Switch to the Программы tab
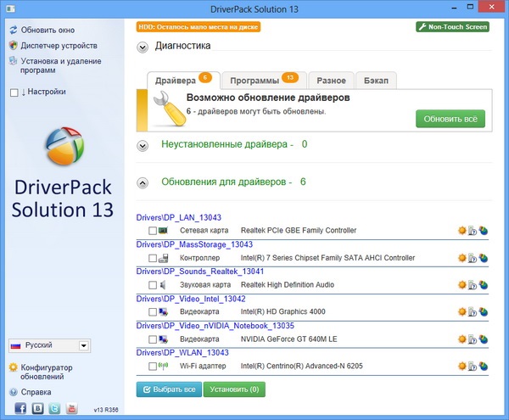This screenshot has height=420, width=509. pyautogui.click(x=261, y=81)
